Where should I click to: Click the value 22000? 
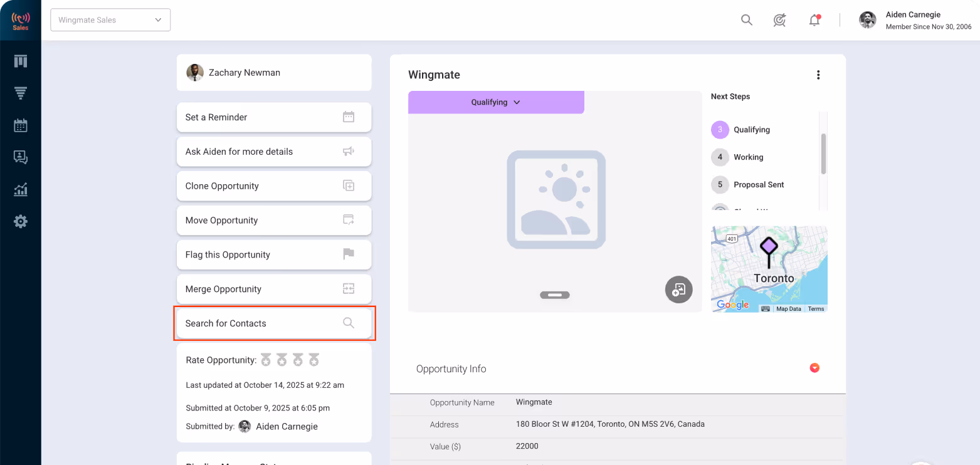pos(527,446)
